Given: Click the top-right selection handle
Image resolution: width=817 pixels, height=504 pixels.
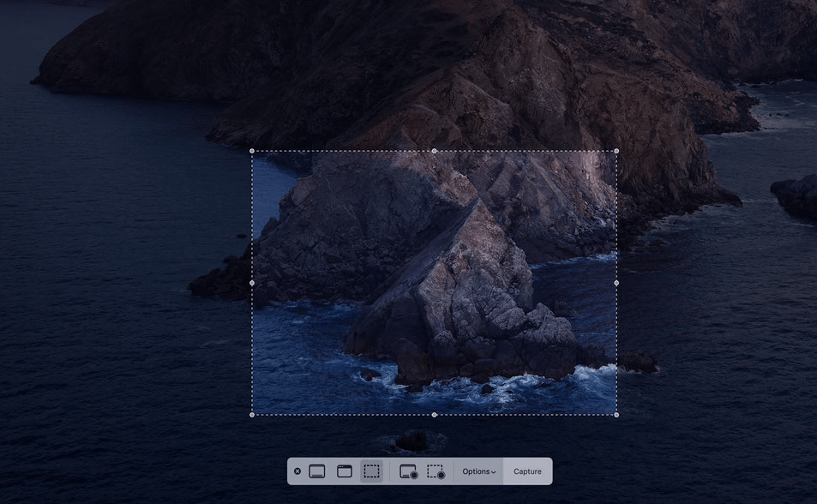Looking at the screenshot, I should tap(616, 150).
